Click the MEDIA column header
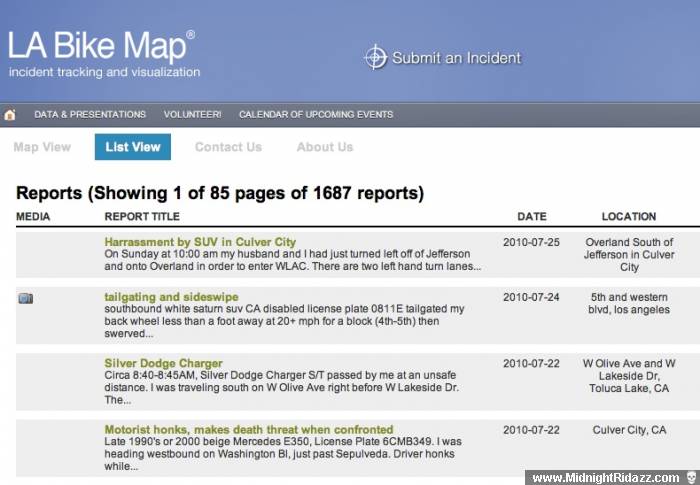700x485 pixels. pos(33,217)
